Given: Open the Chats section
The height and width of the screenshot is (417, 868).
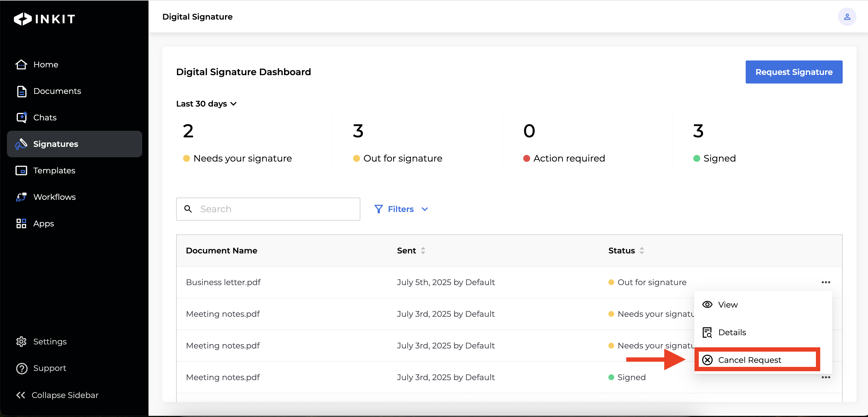Looking at the screenshot, I should pyautogui.click(x=45, y=117).
